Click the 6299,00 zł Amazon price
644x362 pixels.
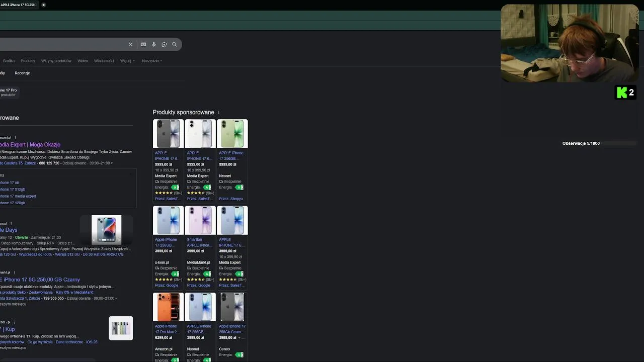click(x=164, y=337)
